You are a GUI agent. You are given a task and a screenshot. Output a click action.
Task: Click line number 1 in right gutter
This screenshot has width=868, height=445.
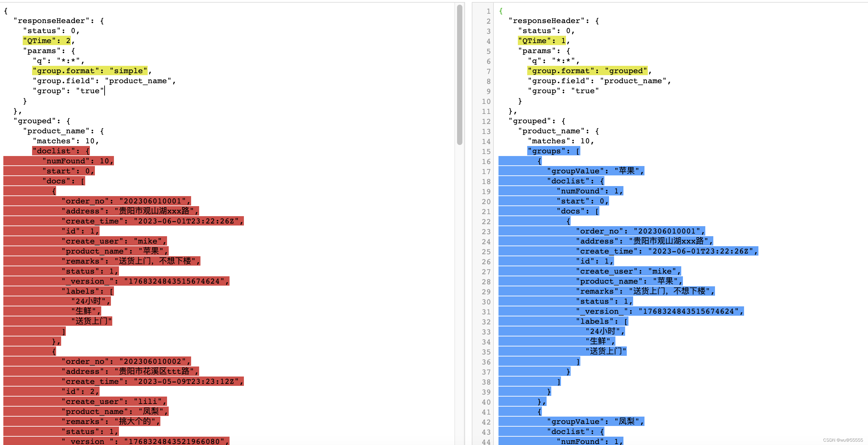click(x=488, y=11)
